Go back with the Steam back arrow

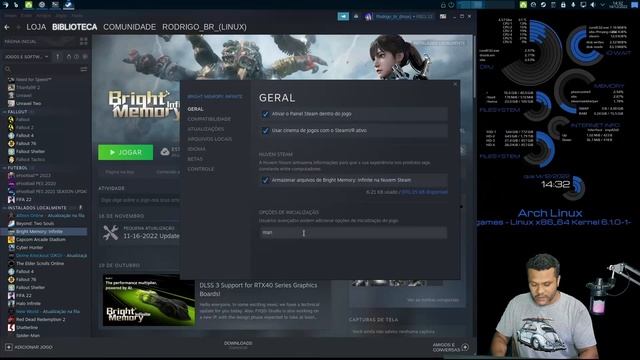coord(7,27)
